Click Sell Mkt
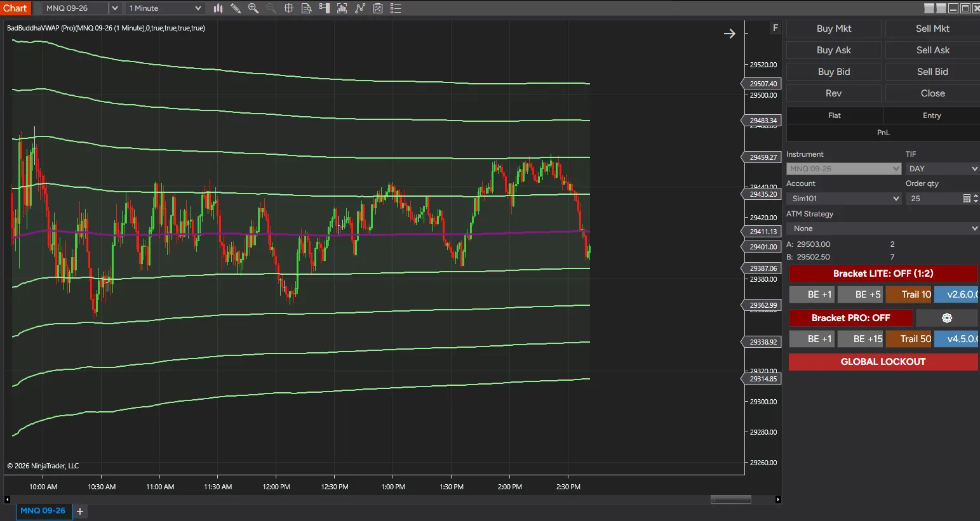980x521 pixels. pos(932,29)
